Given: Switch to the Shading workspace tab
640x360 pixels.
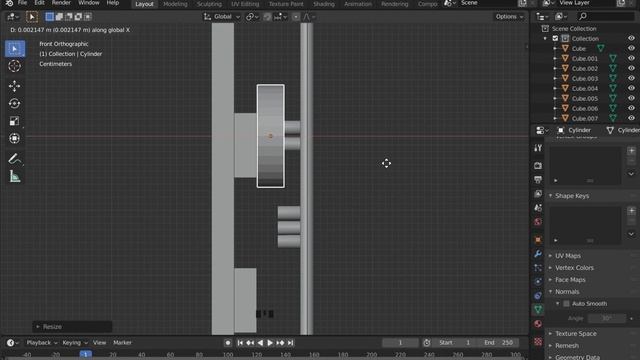Looking at the screenshot, I should pos(324,4).
